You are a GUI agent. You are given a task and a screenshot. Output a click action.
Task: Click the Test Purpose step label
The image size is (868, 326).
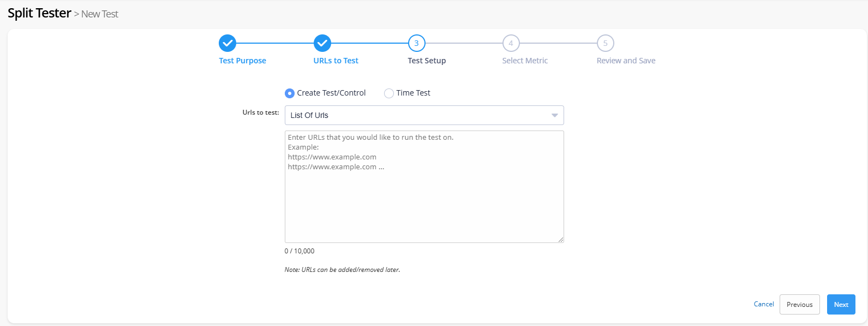tap(242, 61)
